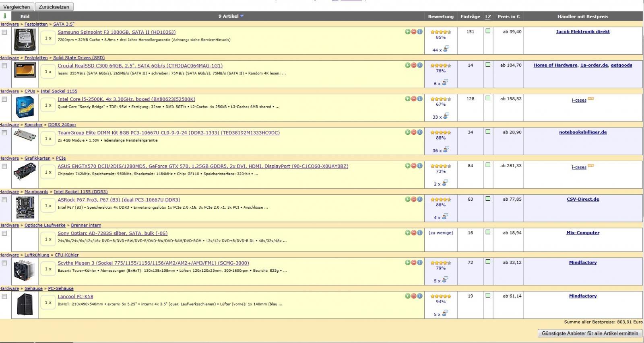Click red minus icon for Crucial RealSSD C300

coord(414,65)
